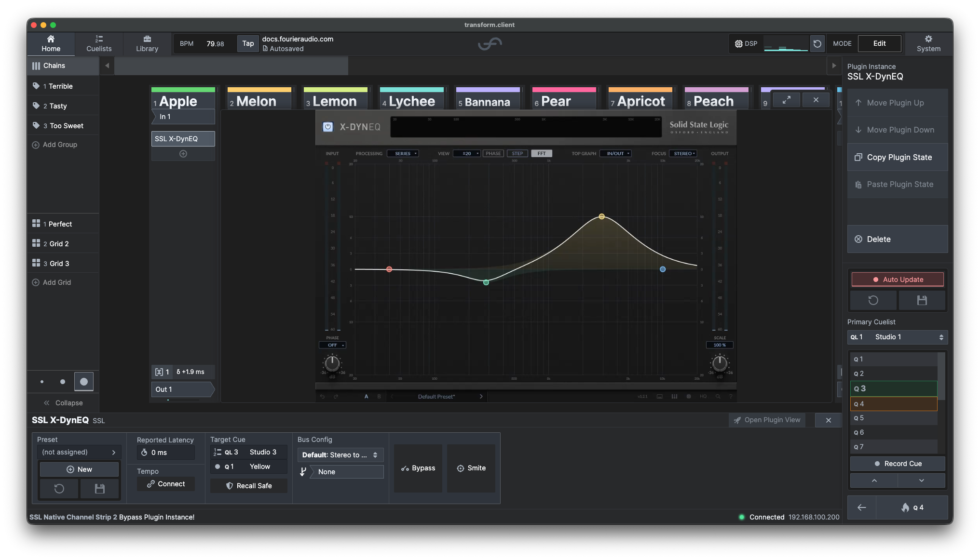Open the Primary Cuelist Studio 1 dropdown
Screen dimensions: 980x560
tap(897, 337)
